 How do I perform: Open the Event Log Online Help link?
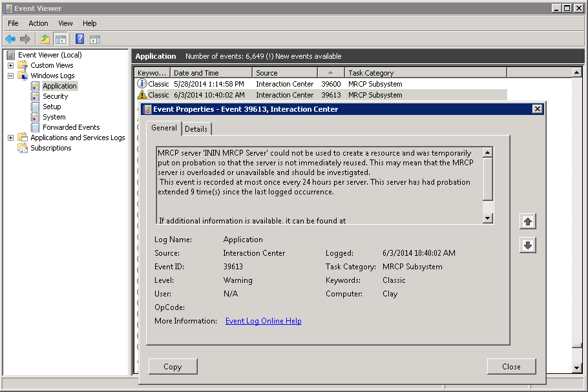click(263, 321)
